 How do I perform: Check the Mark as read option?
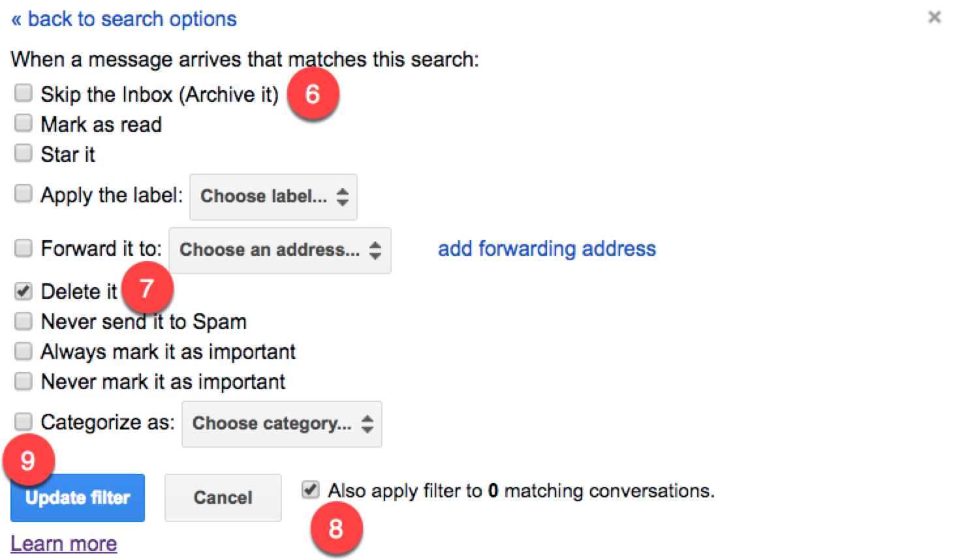(23, 123)
